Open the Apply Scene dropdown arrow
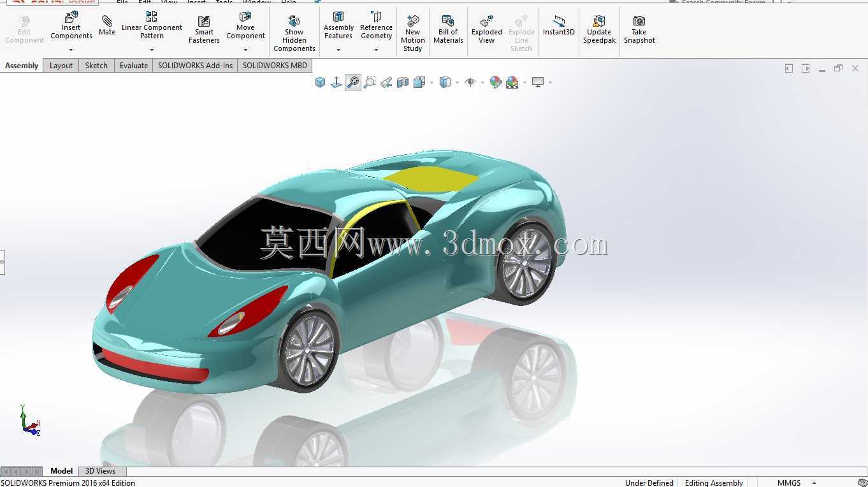The image size is (868, 487). tap(524, 82)
